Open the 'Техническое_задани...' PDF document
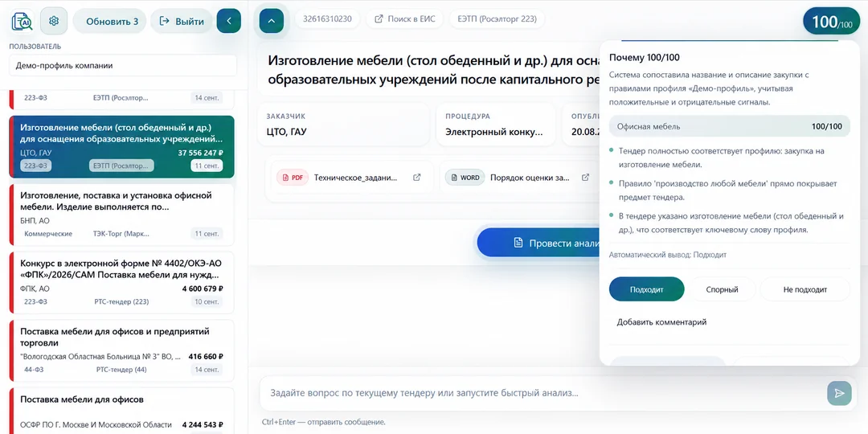The image size is (868, 434). 355,178
